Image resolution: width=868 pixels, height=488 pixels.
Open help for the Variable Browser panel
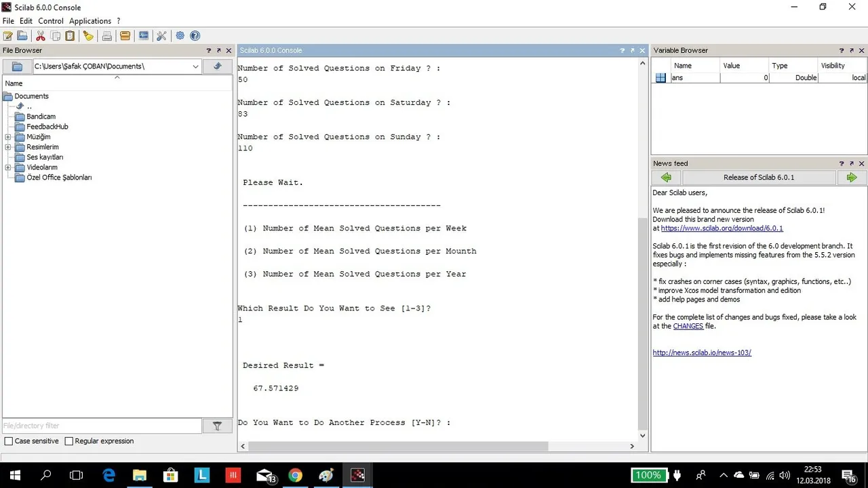coord(842,50)
